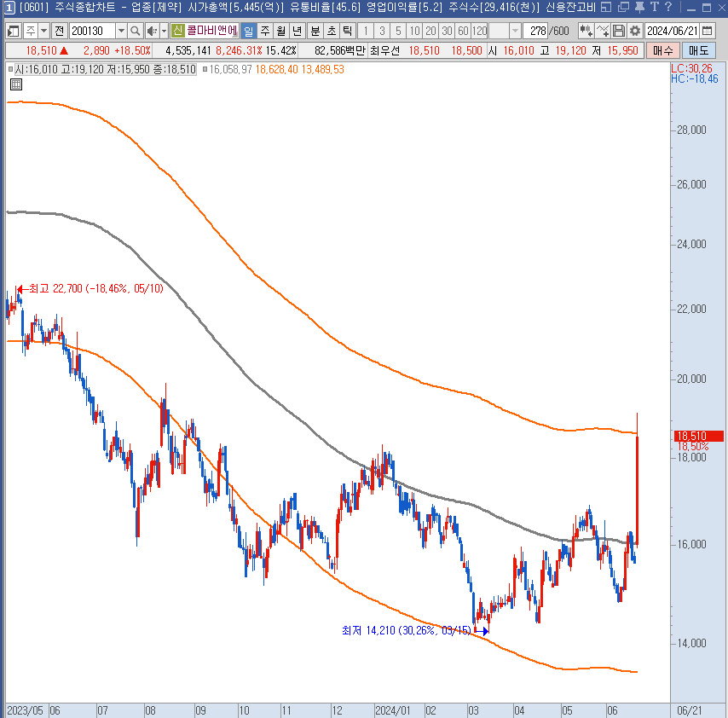The height and width of the screenshot is (718, 728).
Task: Click the 28,000 price axis label
Action: click(691, 130)
